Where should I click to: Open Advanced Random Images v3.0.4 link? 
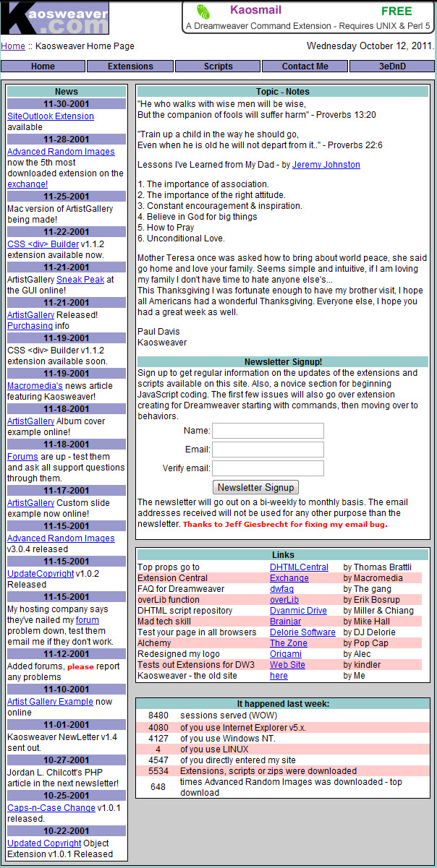[61, 538]
